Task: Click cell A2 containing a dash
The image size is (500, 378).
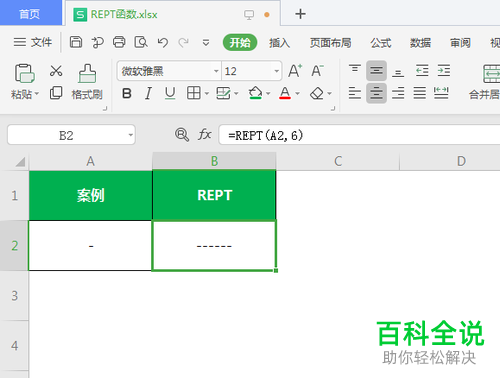Action: pos(90,246)
